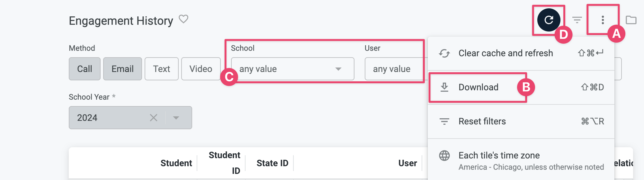Toggle the filters bar icon
Image resolution: width=644 pixels, height=180 pixels.
(577, 20)
